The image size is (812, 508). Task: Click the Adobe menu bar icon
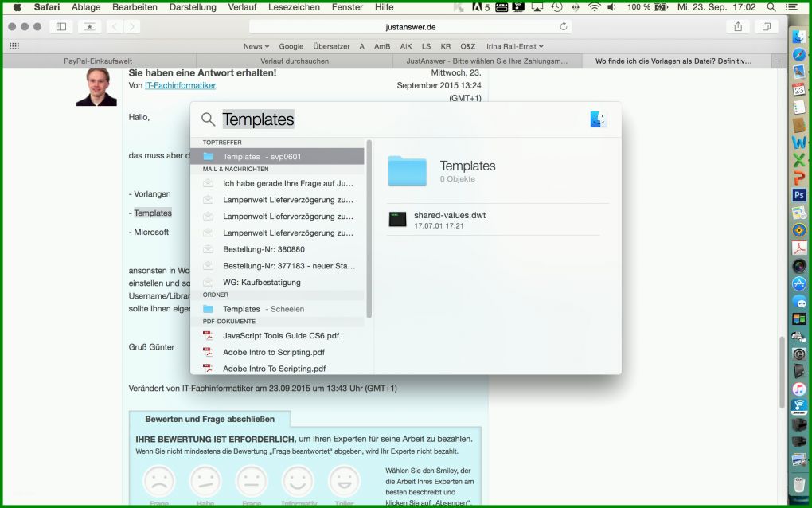(x=481, y=7)
